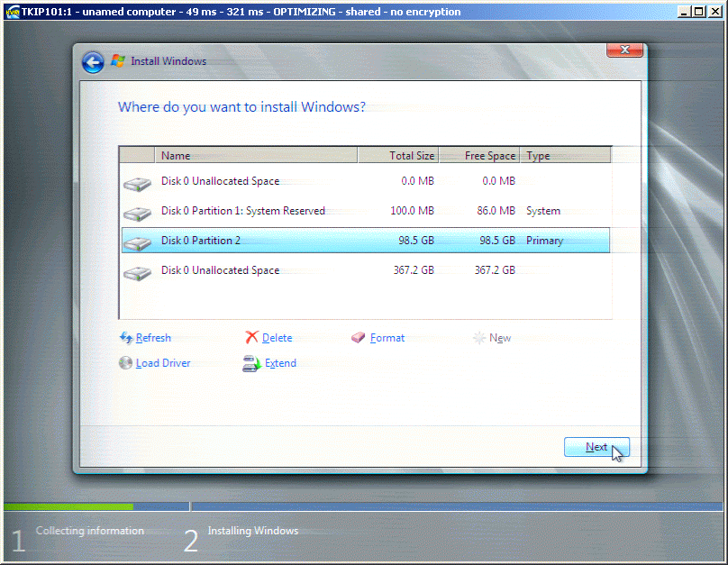Open the Load Driver link
Image resolution: width=728 pixels, height=565 pixels.
click(163, 363)
